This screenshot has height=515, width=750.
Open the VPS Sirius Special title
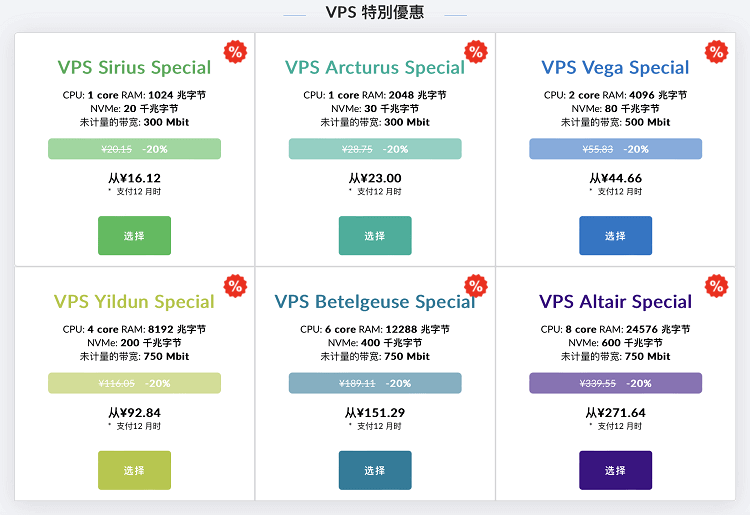(134, 67)
